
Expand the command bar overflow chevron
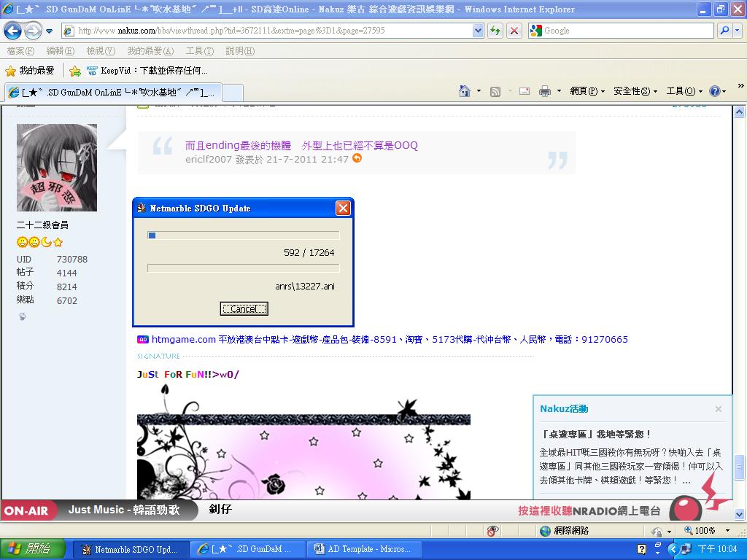[740, 86]
